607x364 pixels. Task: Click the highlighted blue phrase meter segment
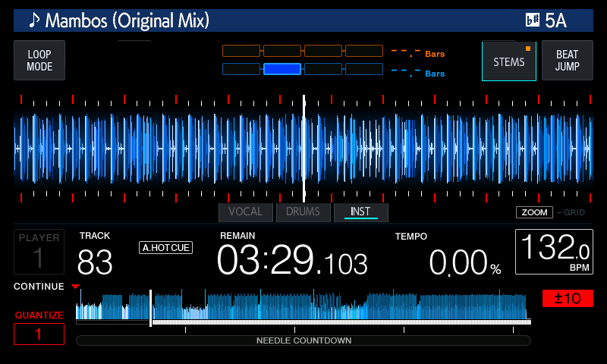tap(282, 69)
